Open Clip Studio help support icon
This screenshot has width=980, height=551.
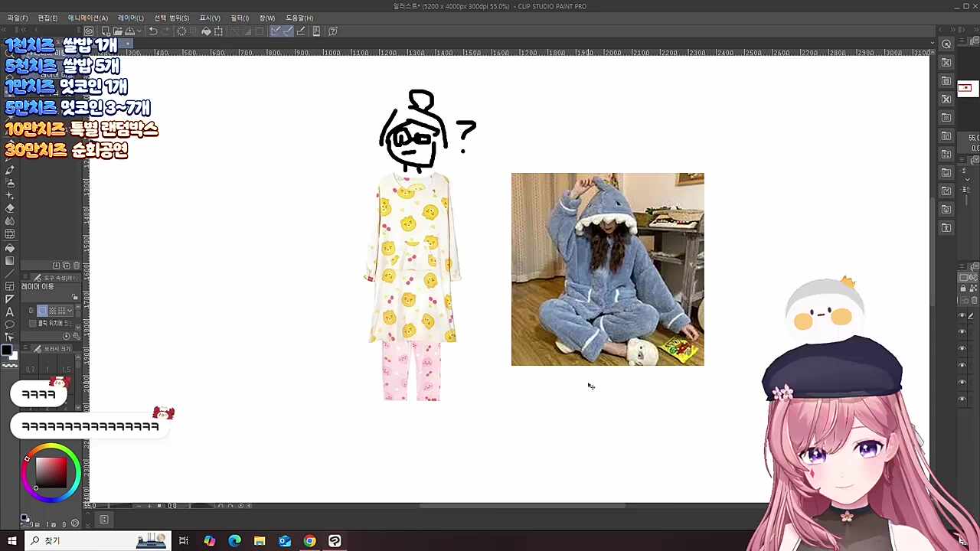(333, 31)
